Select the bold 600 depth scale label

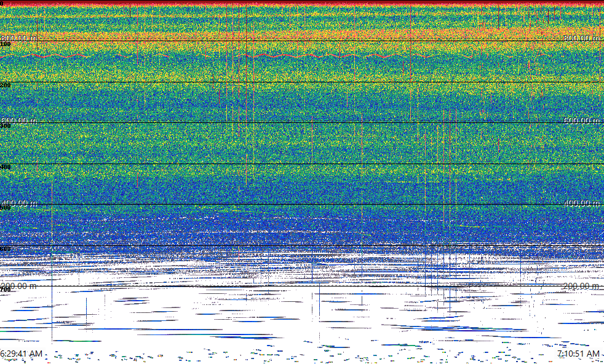coord(6,248)
